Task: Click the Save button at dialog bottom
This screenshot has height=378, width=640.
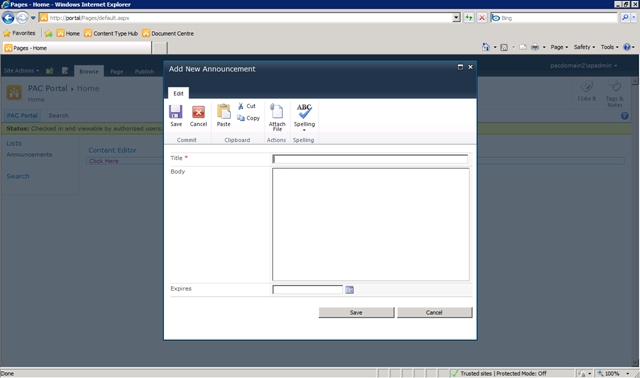Action: click(356, 312)
